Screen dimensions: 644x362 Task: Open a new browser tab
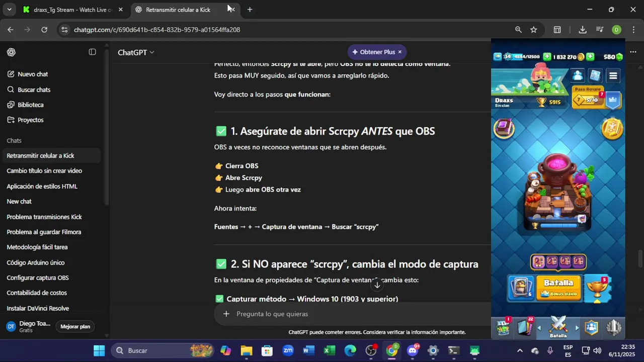point(250,10)
